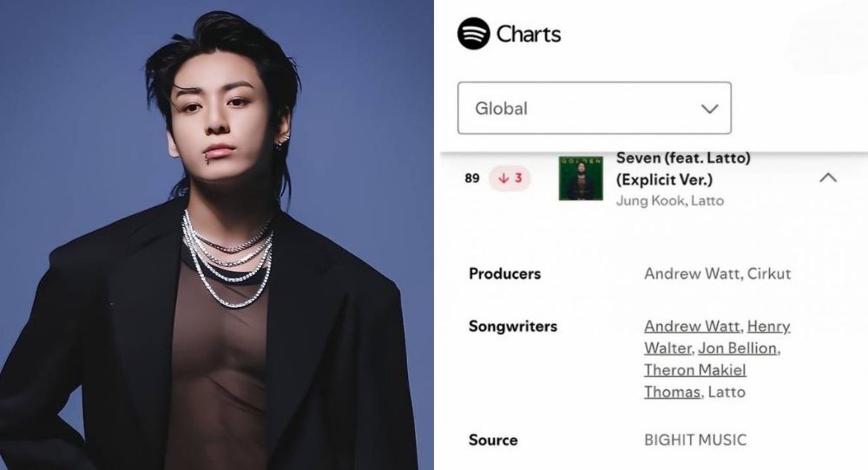
Task: Click the Producers label
Action: click(x=505, y=274)
